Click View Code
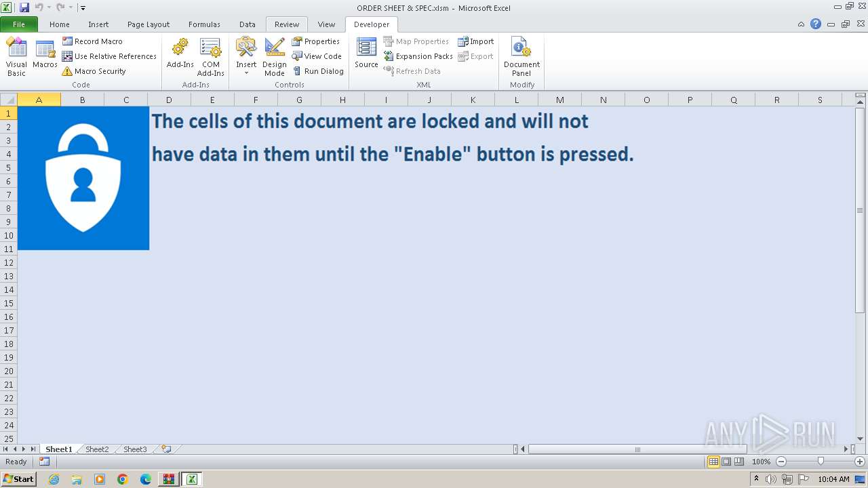The width and height of the screenshot is (868, 488). click(317, 56)
